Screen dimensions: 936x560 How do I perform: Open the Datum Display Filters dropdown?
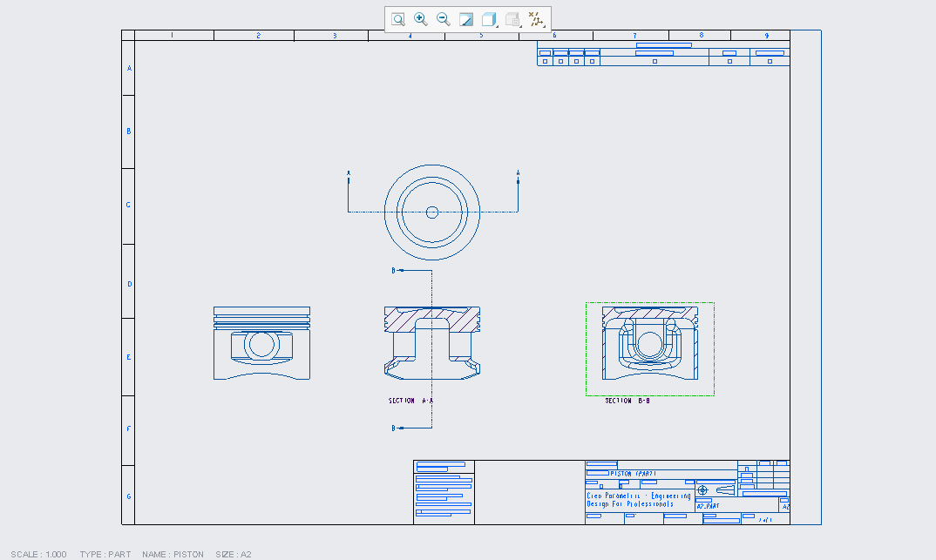point(537,19)
